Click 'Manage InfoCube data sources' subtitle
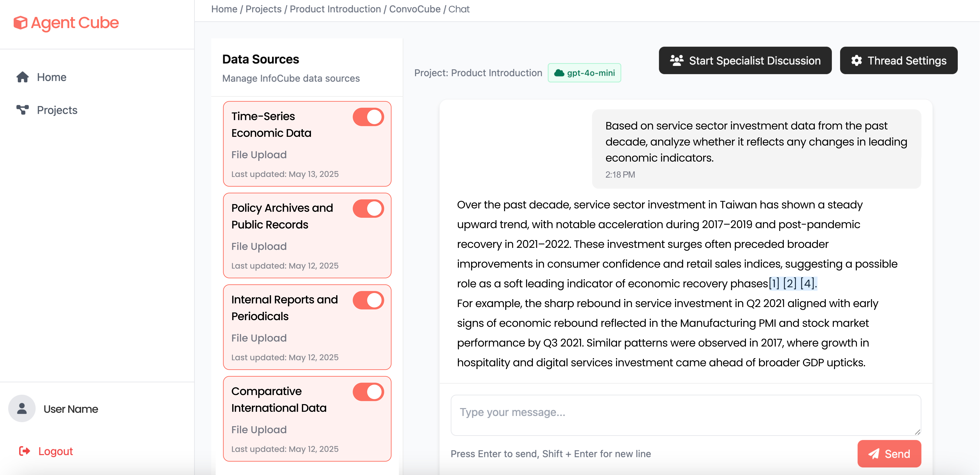The width and height of the screenshot is (980, 475). tap(291, 78)
